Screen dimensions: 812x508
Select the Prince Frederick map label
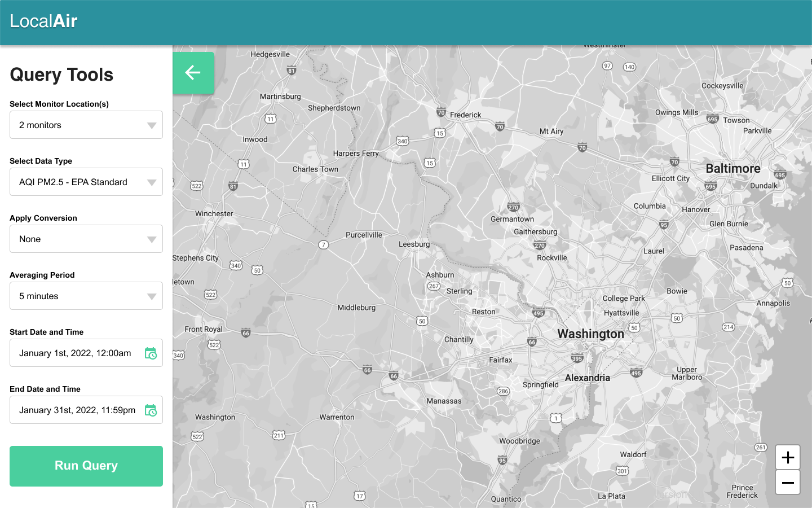click(743, 492)
